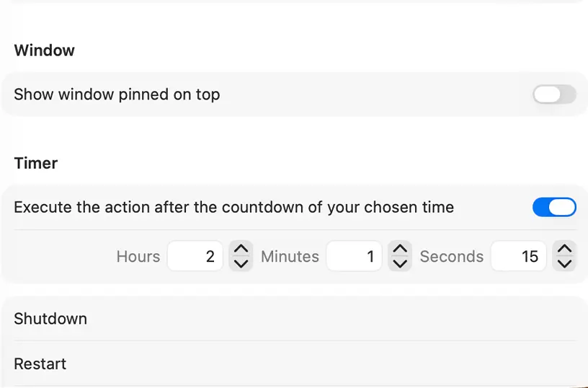Screen dimensions: 588x388
Task: Decrement Minutes using the down chevron
Action: 400,264
